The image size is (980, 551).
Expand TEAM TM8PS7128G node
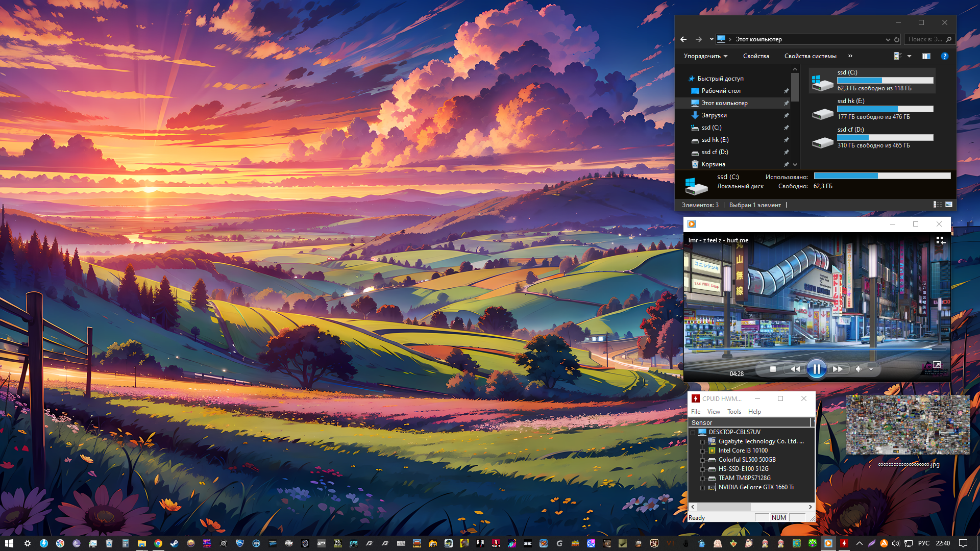(703, 479)
